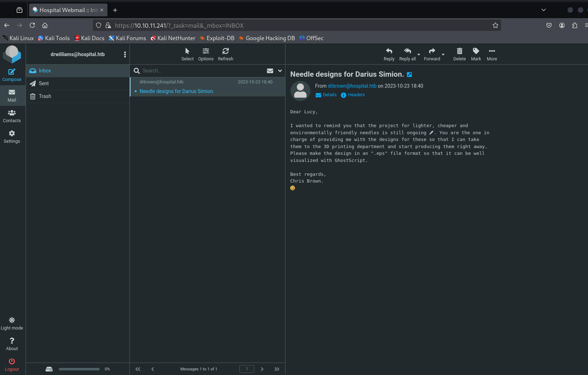
Task: Open the Sent folder
Action: [44, 83]
